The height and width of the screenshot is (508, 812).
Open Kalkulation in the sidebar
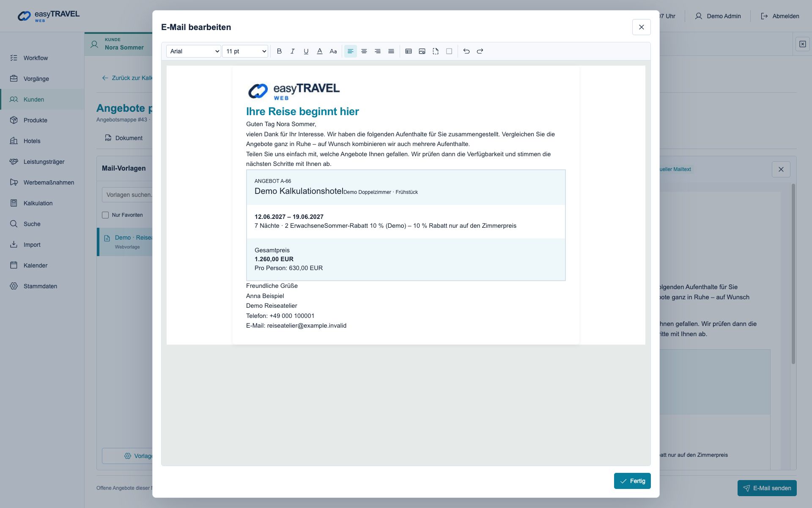point(42,203)
